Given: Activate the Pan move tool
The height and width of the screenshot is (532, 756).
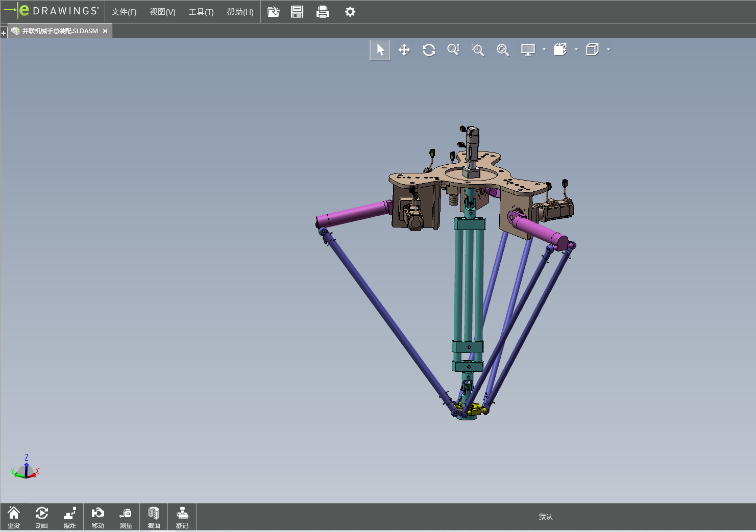Looking at the screenshot, I should [x=404, y=50].
